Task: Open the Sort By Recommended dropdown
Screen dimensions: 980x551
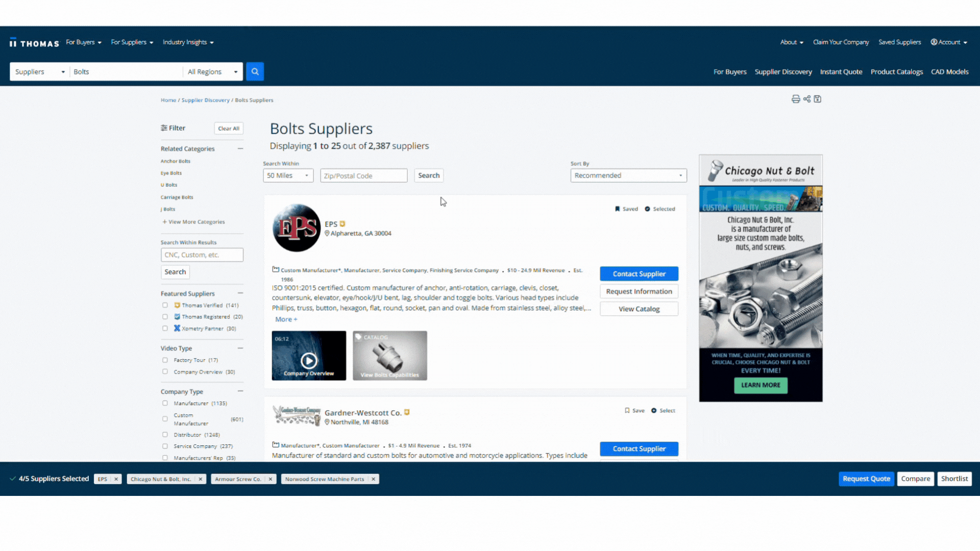Action: click(627, 176)
